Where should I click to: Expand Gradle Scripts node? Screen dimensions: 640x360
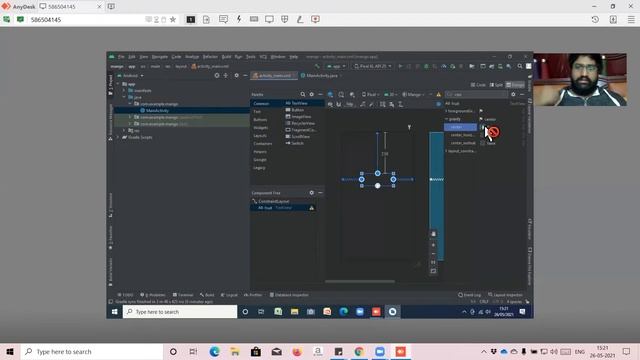pyautogui.click(x=118, y=137)
